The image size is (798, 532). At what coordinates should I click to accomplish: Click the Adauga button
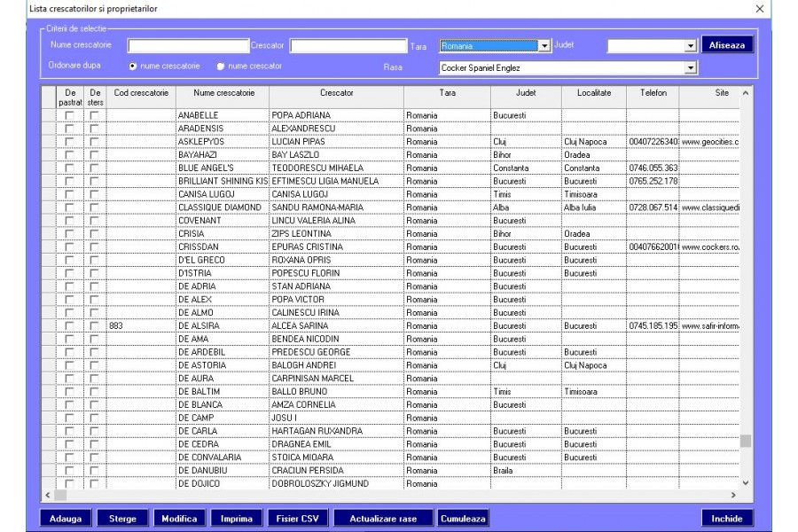tap(66, 518)
